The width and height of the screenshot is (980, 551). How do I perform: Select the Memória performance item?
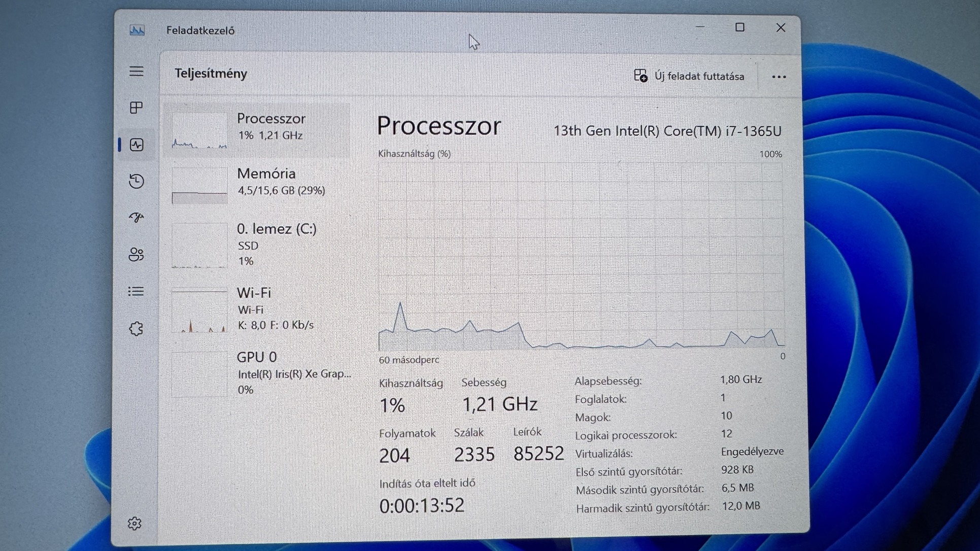pos(266,181)
